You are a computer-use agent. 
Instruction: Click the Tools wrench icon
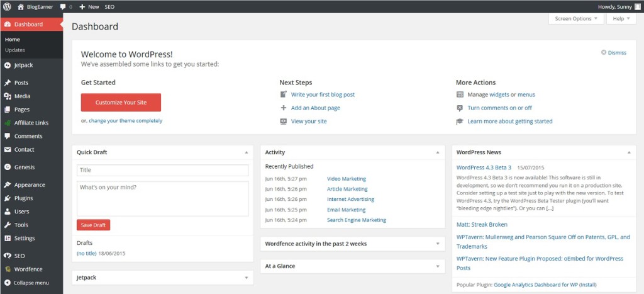8,225
